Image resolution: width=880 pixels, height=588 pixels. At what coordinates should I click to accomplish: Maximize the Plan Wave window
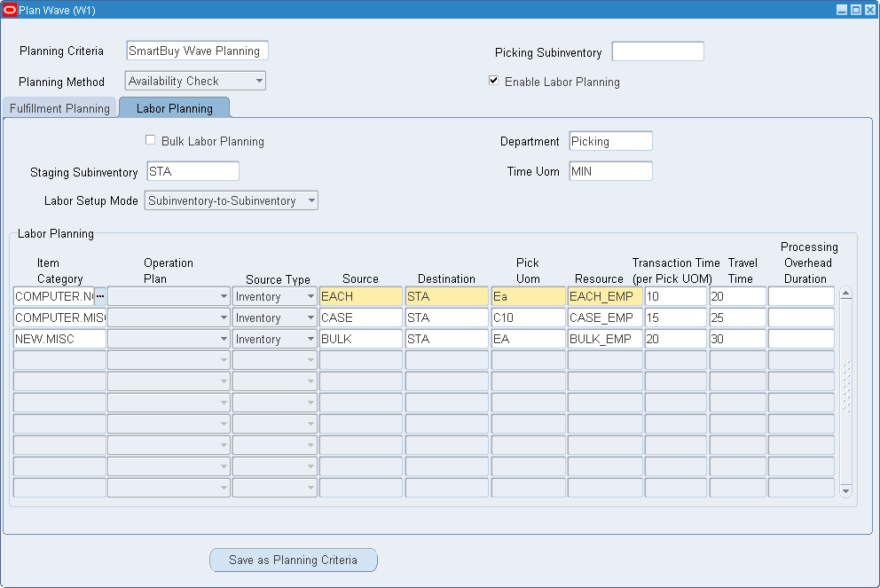pos(856,10)
